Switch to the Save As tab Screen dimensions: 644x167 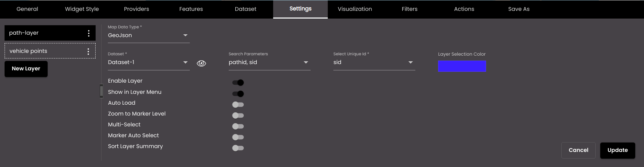[x=519, y=9]
